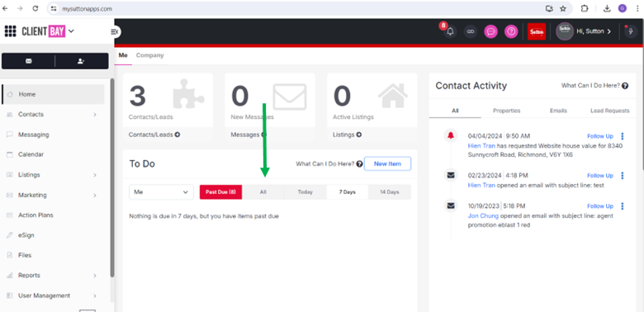Click the 3 Contacts/Leads count card
644x312 pixels.
[168, 100]
